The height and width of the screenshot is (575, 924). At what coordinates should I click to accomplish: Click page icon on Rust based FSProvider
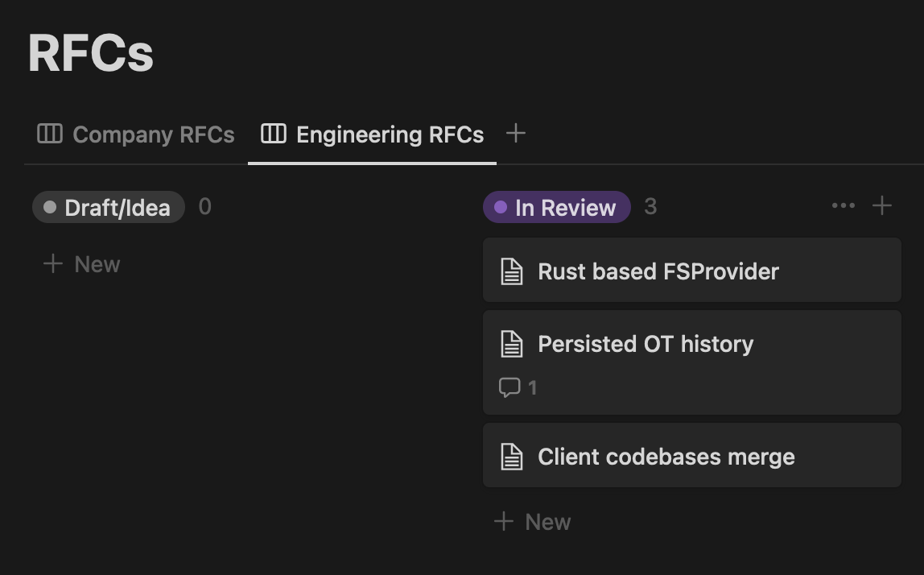click(512, 271)
